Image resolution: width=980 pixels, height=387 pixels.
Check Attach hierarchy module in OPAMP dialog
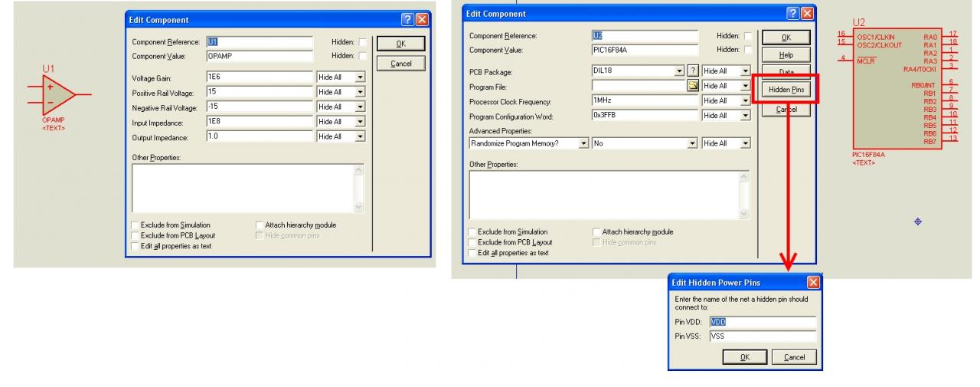tap(259, 225)
